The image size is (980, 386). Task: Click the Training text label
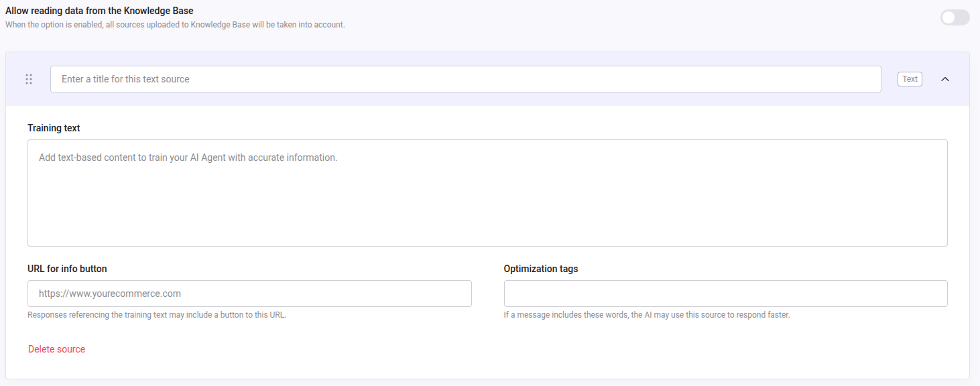54,128
